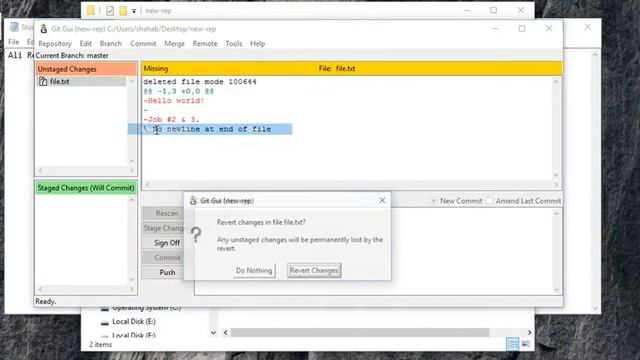Click the down arrow in Explorer navigation pane
640x360 pixels.
(x=213, y=333)
